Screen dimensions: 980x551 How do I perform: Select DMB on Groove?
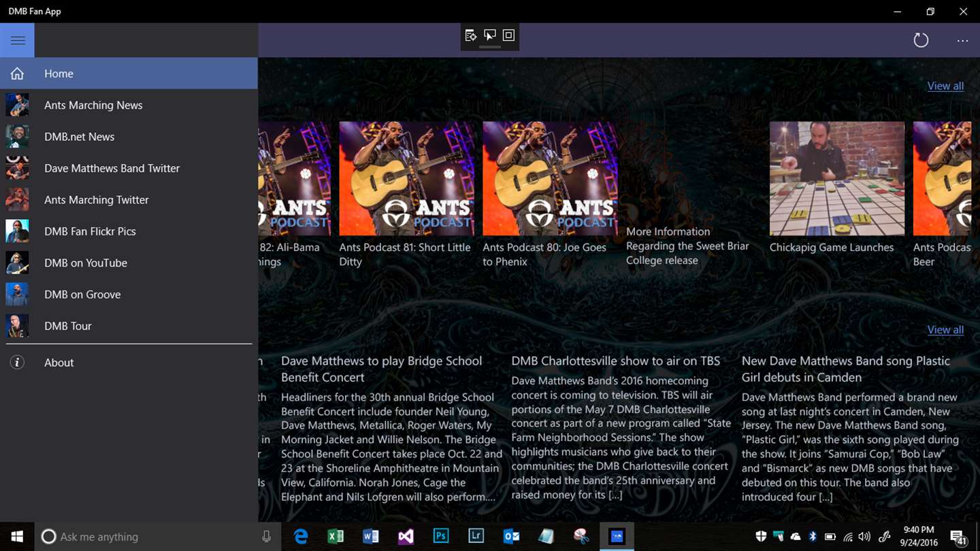point(129,295)
